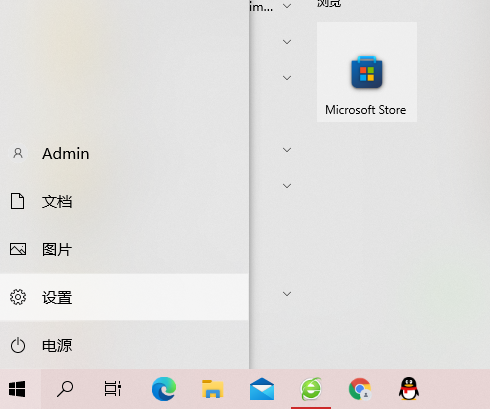Screen dimensions: 490x409
Task: Expand the bottommost chevron in the app list
Action: (287, 294)
